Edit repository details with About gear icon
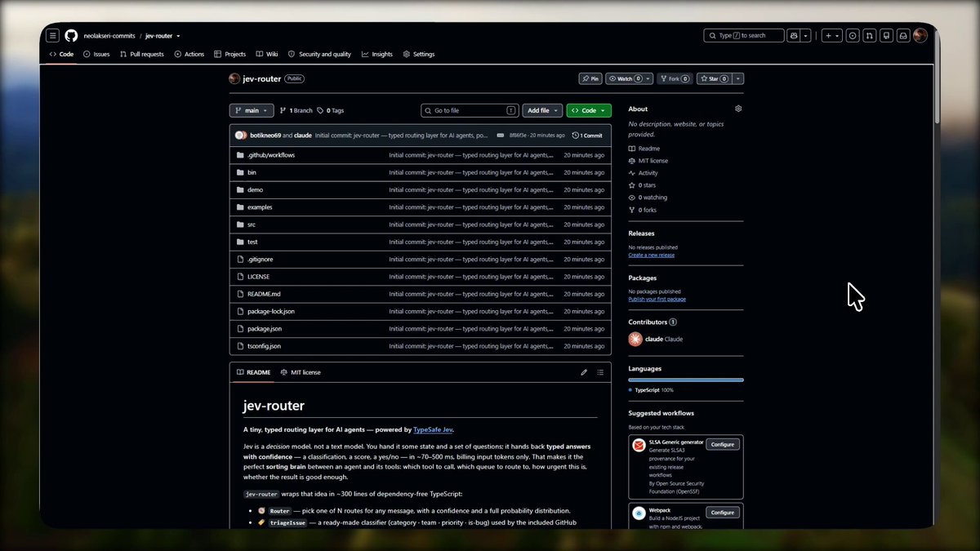Viewport: 980px width, 551px height. click(738, 109)
